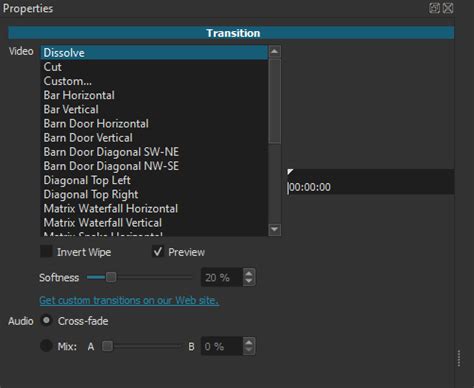Pick Barn Door Horizontal transition

[154, 124]
